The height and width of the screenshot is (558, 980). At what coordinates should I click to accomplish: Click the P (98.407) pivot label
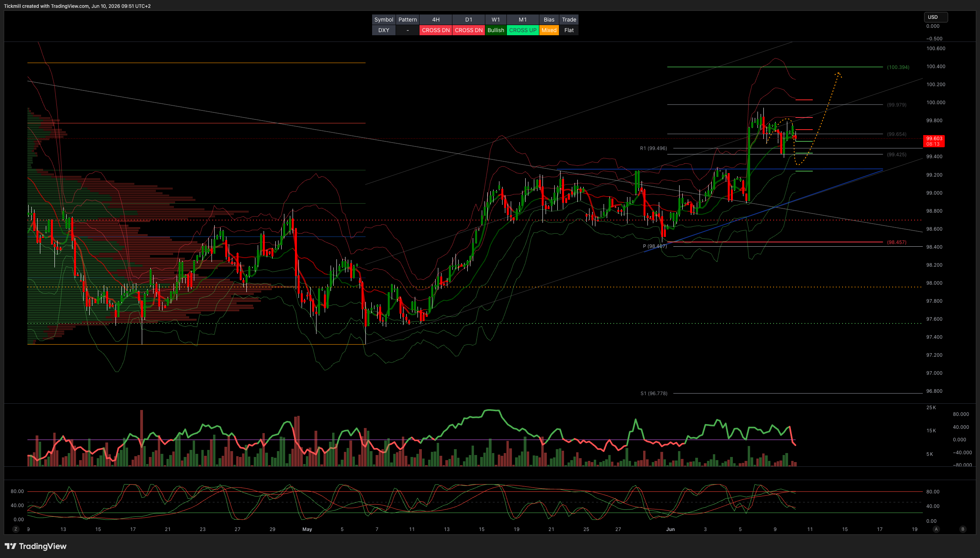click(x=655, y=246)
